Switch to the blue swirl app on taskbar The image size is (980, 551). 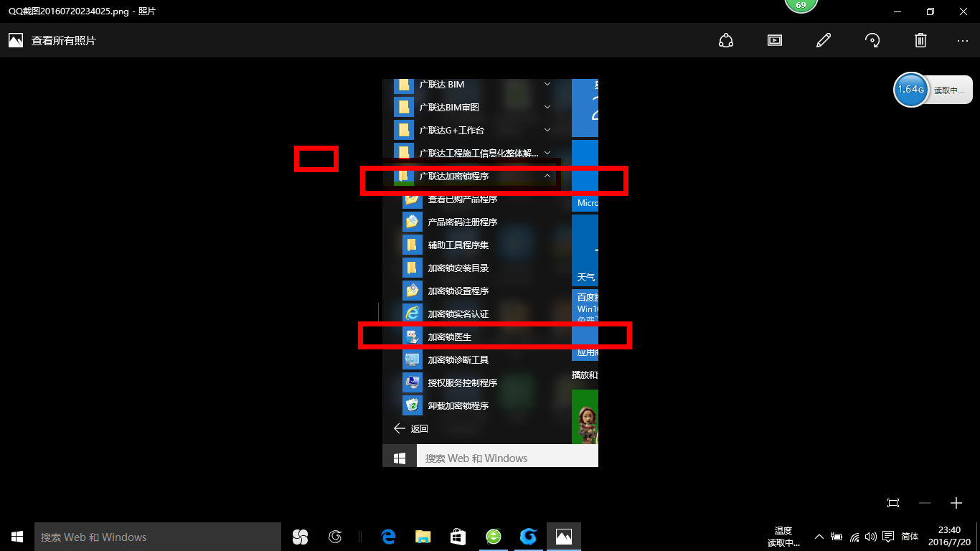click(529, 537)
